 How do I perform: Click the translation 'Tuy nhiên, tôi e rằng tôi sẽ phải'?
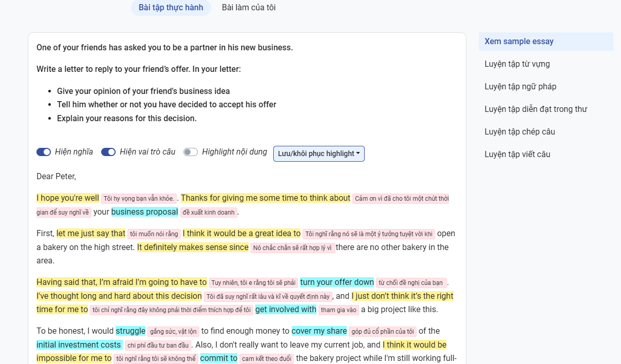(x=254, y=283)
